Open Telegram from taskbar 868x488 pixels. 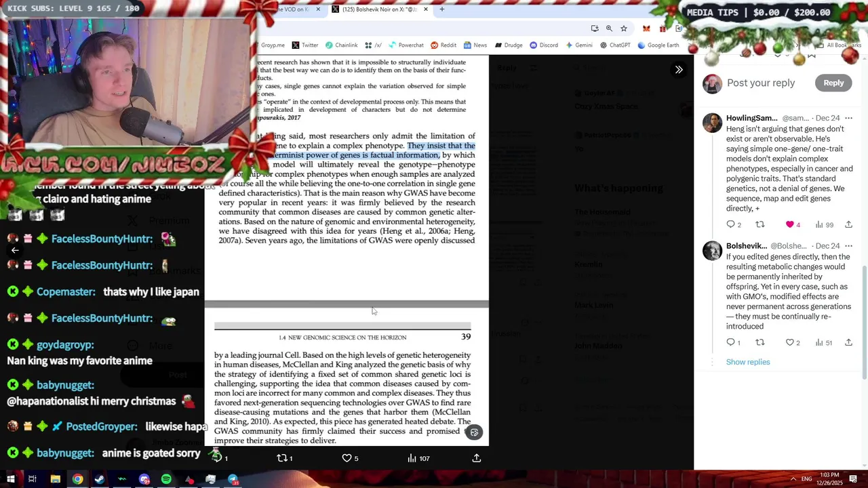(x=233, y=479)
